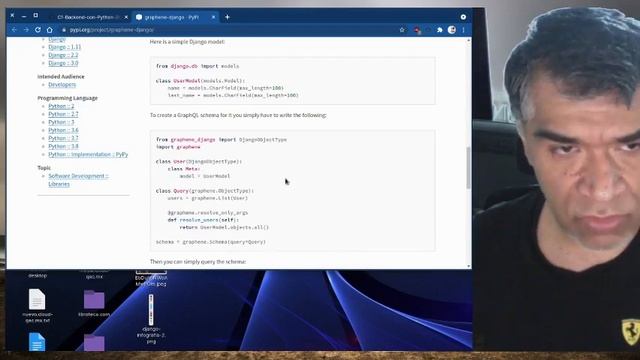
Task: Open the Chrome three-dot menu
Action: pyautogui.click(x=464, y=30)
